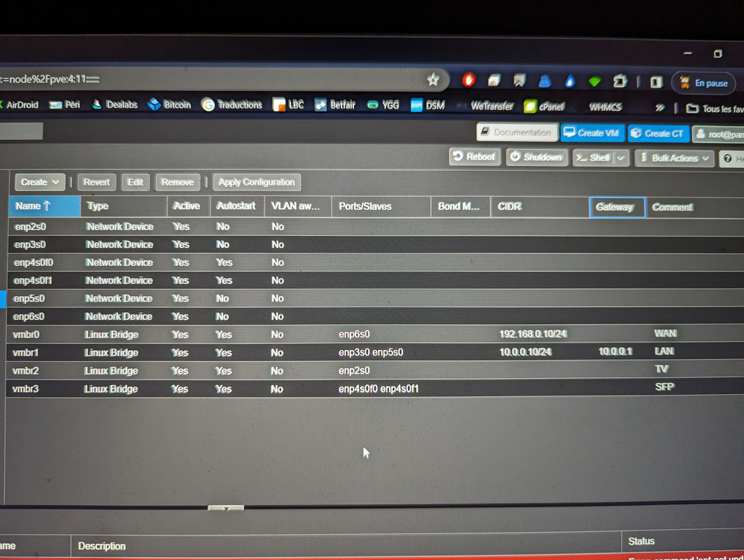Collapse the log panel with splitter arrow
The image size is (744, 560).
(x=226, y=508)
